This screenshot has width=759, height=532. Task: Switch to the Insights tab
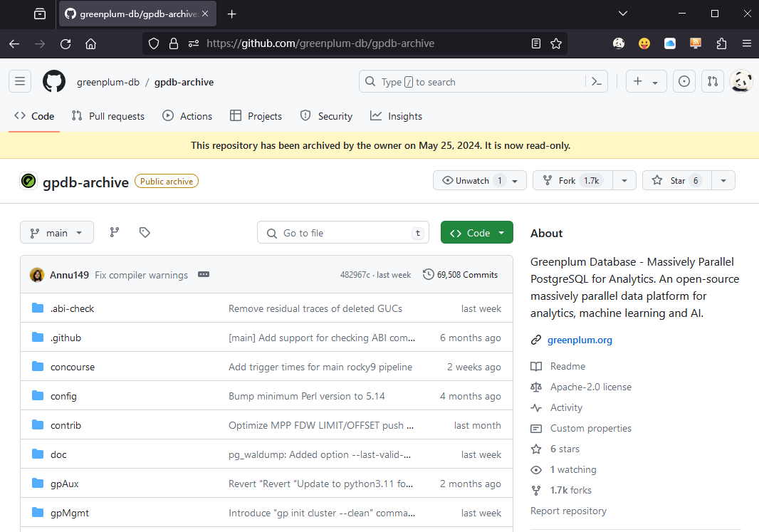(x=396, y=116)
